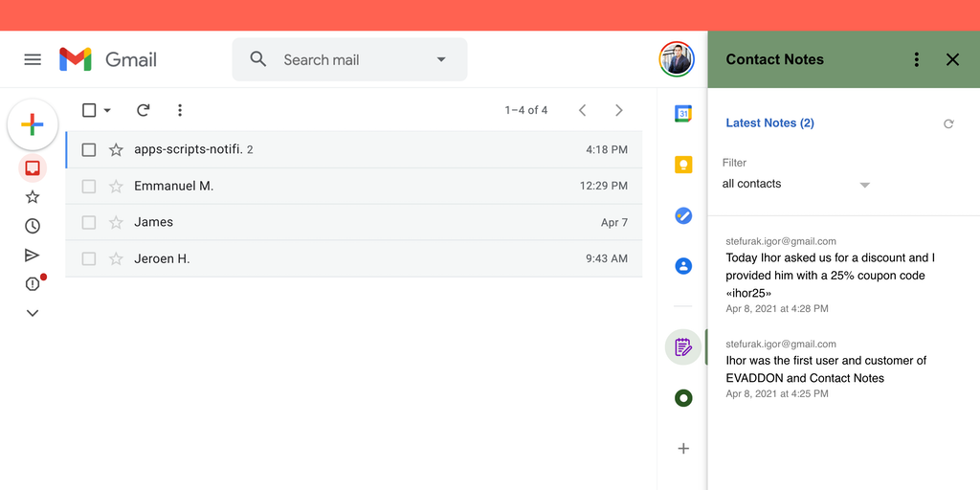The image size is (980, 490).
Task: Open the apps-scripts-notifi. email
Action: 354,149
